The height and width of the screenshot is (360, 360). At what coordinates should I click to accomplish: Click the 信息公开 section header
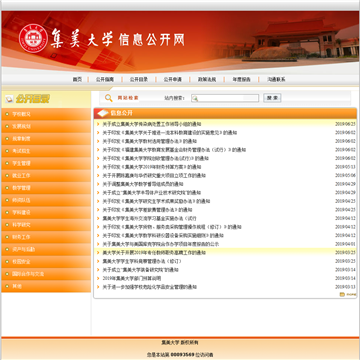click(x=121, y=113)
